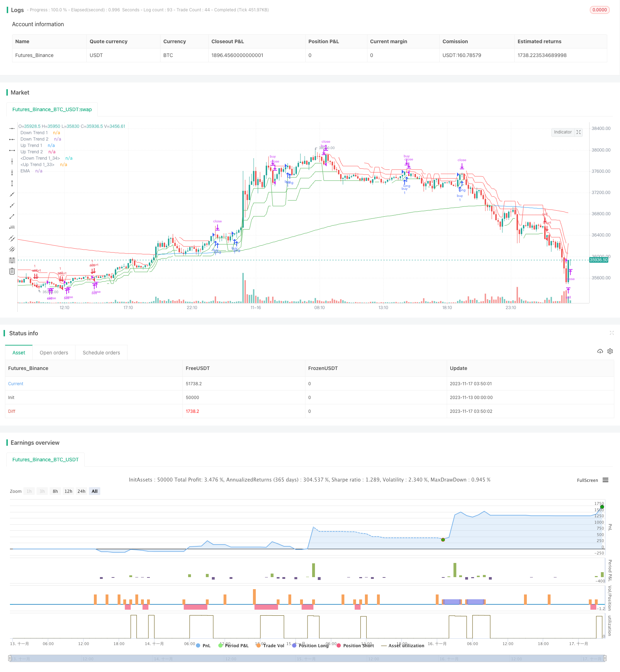The height and width of the screenshot is (672, 620).
Task: Click the Init row label
Action: click(11, 398)
